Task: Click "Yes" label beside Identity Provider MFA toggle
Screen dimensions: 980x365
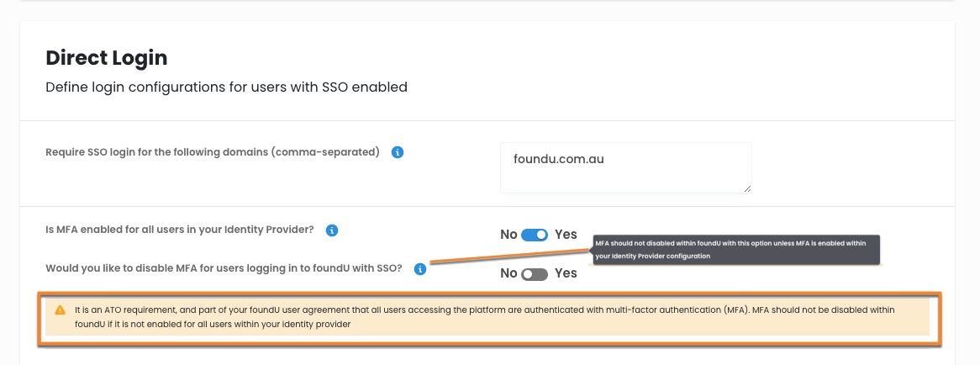Action: pyautogui.click(x=566, y=235)
